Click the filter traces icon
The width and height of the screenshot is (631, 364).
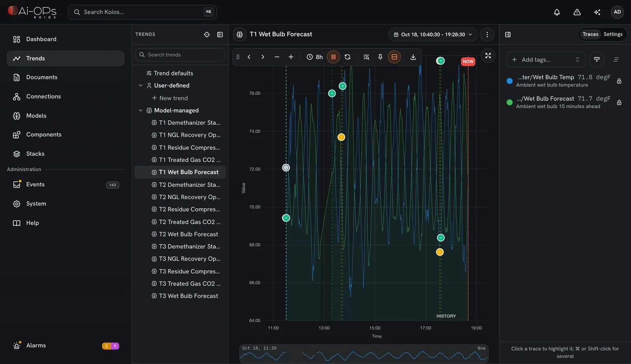(x=597, y=59)
